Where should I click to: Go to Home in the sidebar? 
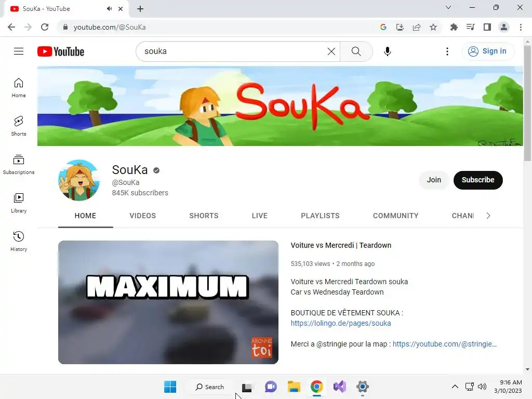[x=19, y=88]
